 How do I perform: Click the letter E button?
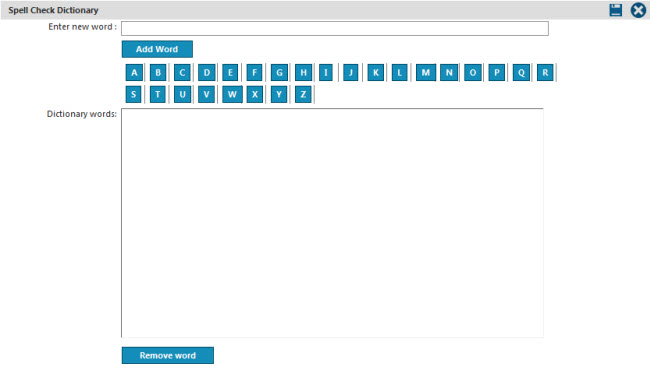tap(230, 73)
